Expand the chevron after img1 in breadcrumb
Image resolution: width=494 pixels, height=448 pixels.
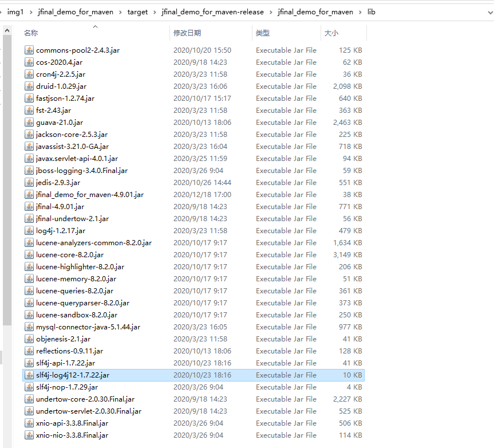(x=31, y=12)
